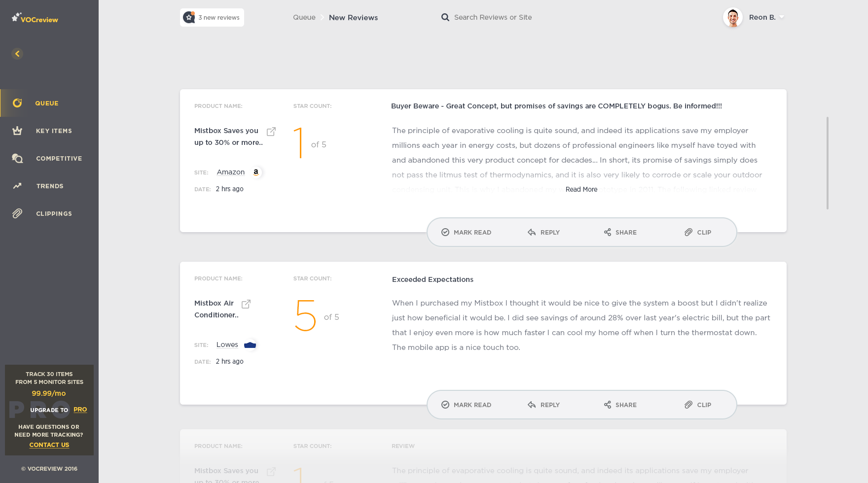The height and width of the screenshot is (483, 868).
Task: Click the Mistbox Air Conditioner product name
Action: coord(217,309)
